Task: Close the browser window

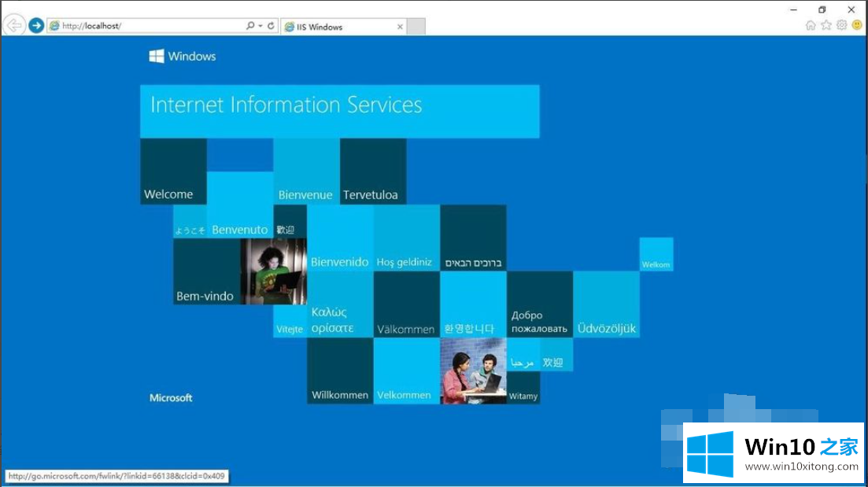Action: click(x=851, y=9)
